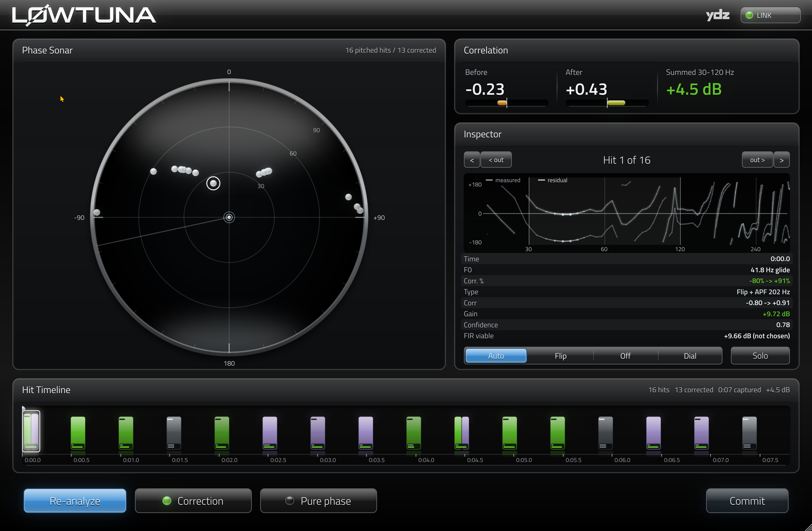Select the purple hit block at 0:03.0
Image resolution: width=812 pixels, height=531 pixels.
318,433
